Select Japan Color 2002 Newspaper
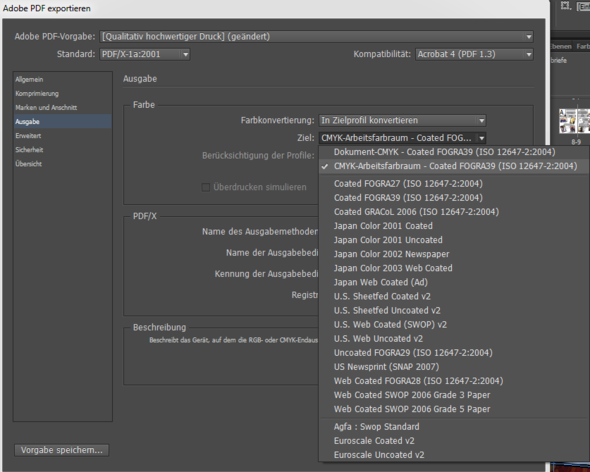The height and width of the screenshot is (472, 590). 454,254
